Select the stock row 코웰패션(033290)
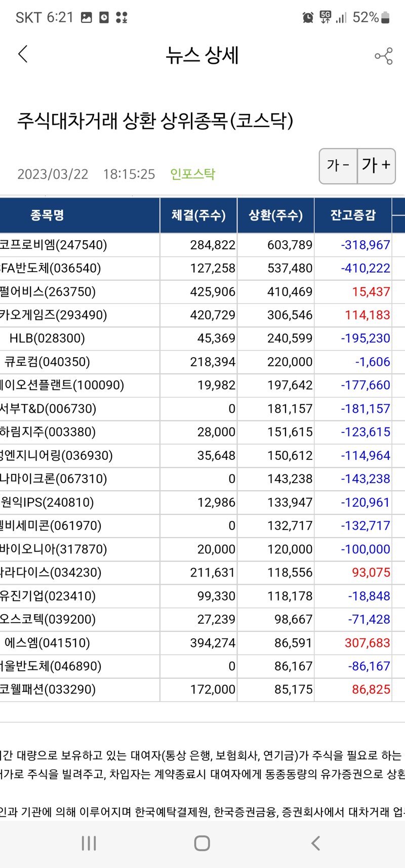Screen dimensions: 405x868 tap(202, 690)
